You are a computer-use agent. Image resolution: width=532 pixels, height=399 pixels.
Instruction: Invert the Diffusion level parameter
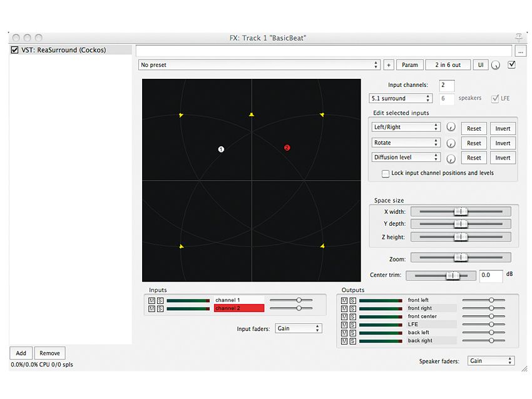pos(503,158)
